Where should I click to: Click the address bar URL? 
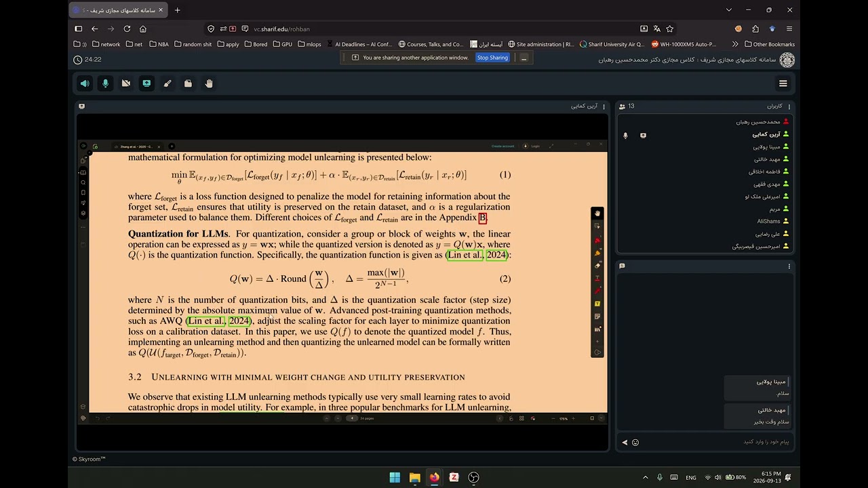pyautogui.click(x=281, y=29)
